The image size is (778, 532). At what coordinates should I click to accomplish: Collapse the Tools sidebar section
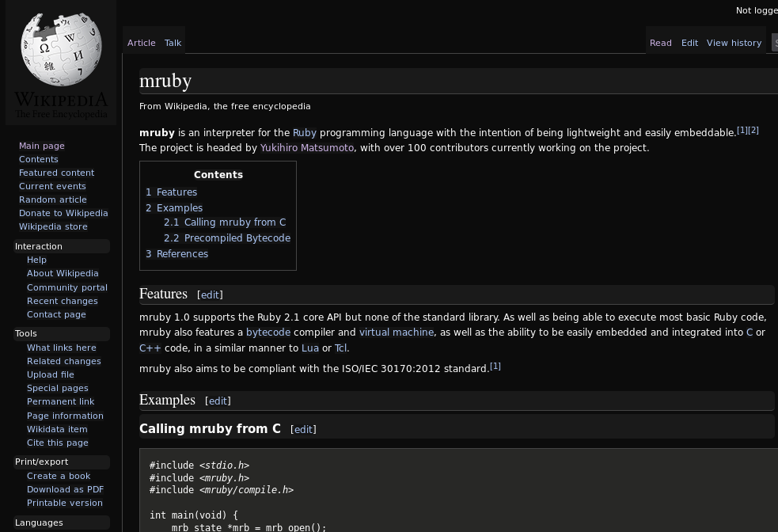(62, 333)
